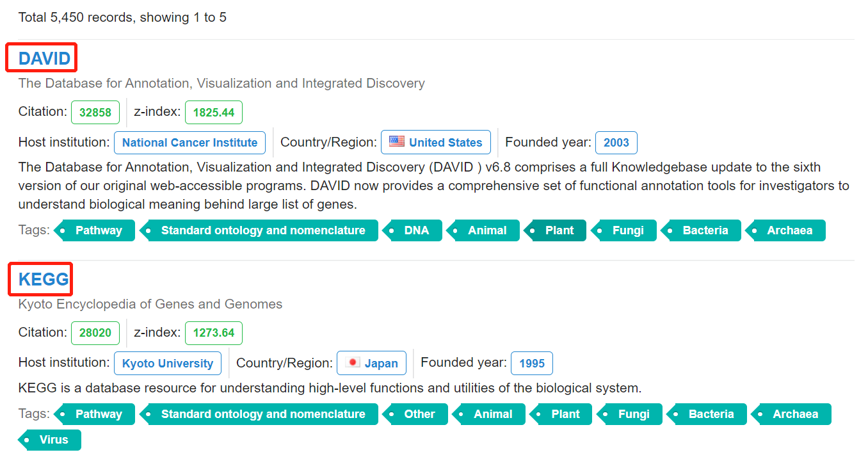Image resolution: width=868 pixels, height=466 pixels.
Task: Select Plant tag under DAVID
Action: [555, 230]
